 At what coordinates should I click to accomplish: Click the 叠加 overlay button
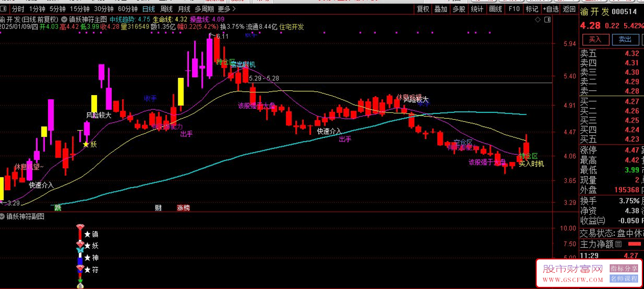(441, 9)
